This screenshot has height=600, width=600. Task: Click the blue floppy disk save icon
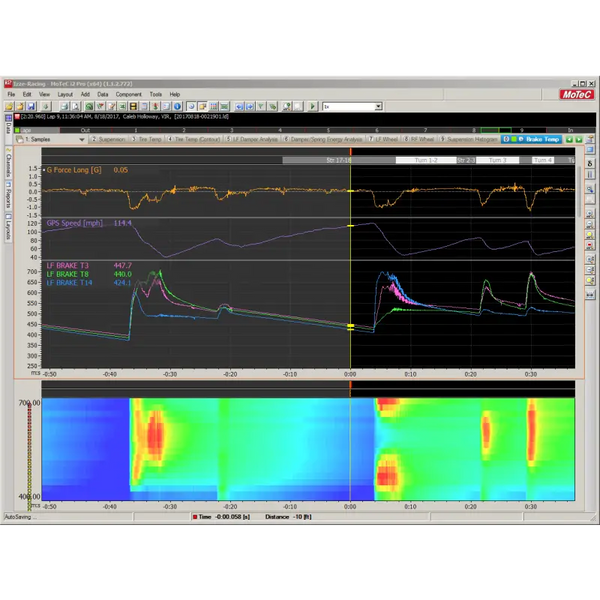click(x=31, y=106)
